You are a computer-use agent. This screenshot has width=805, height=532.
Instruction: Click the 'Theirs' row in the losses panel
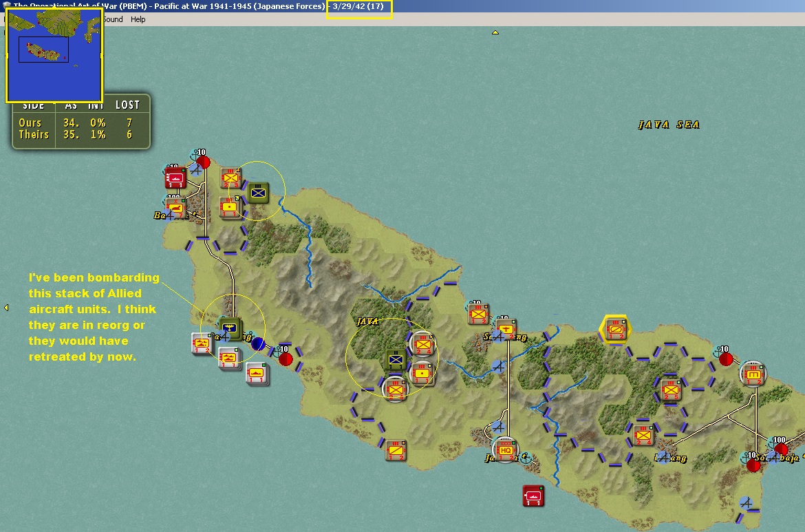click(80, 134)
